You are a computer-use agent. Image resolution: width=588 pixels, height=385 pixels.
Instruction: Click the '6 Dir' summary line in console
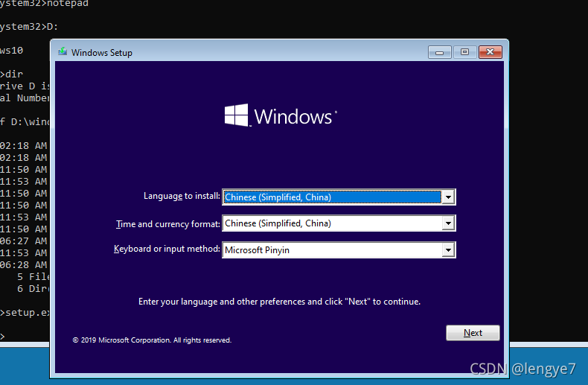[x=33, y=289]
